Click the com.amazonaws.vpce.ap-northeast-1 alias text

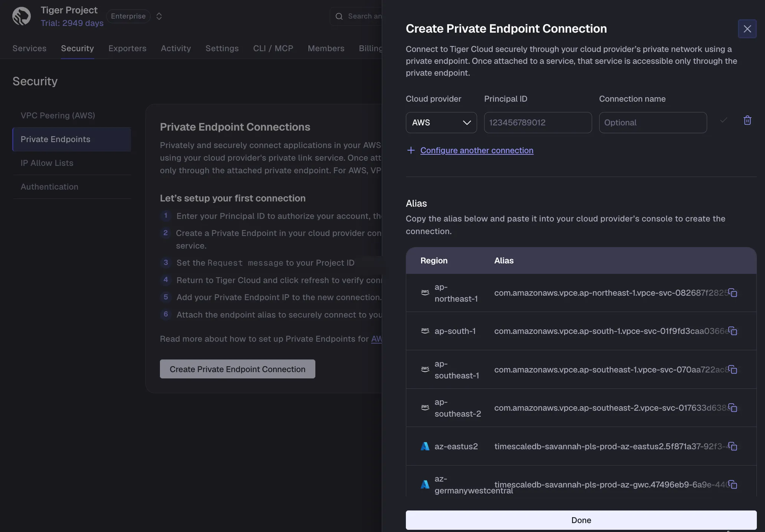click(611, 293)
